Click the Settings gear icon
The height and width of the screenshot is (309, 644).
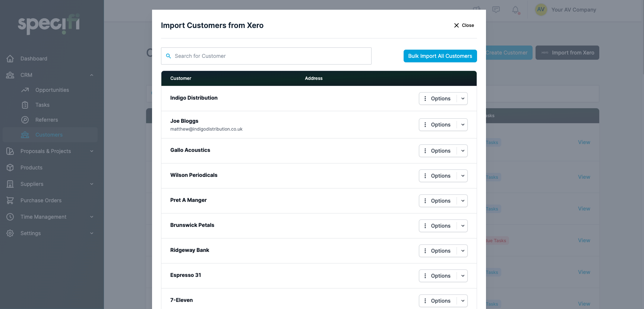10,233
